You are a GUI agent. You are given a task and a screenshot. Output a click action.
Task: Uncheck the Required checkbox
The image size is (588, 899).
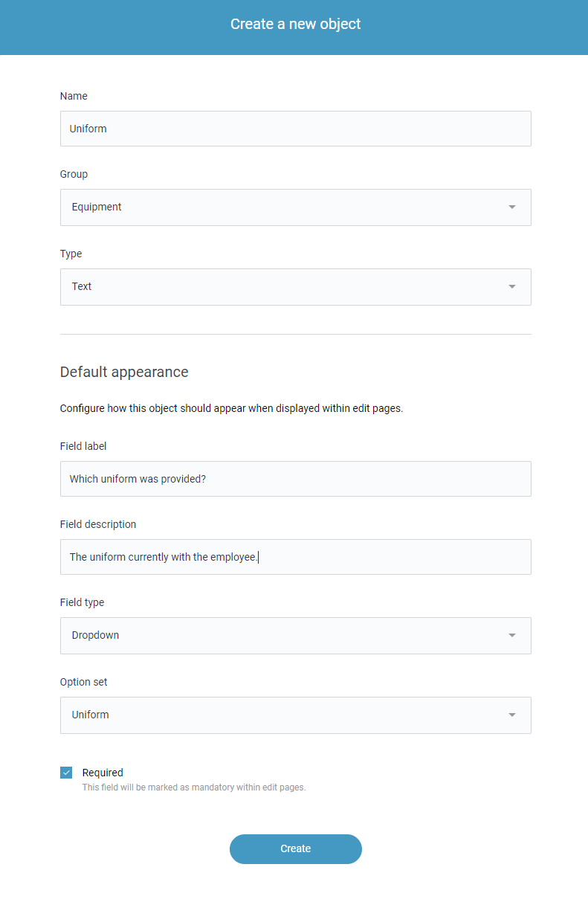coord(66,773)
